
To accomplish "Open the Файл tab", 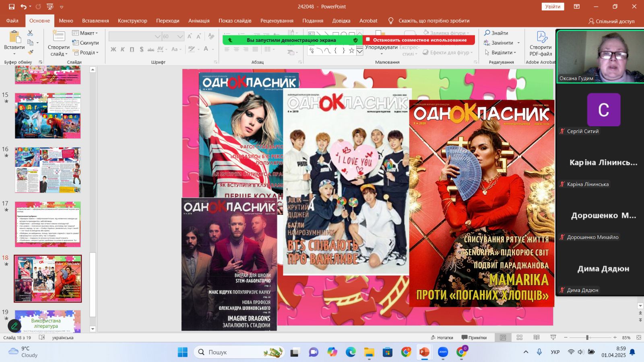I will click(12, 21).
